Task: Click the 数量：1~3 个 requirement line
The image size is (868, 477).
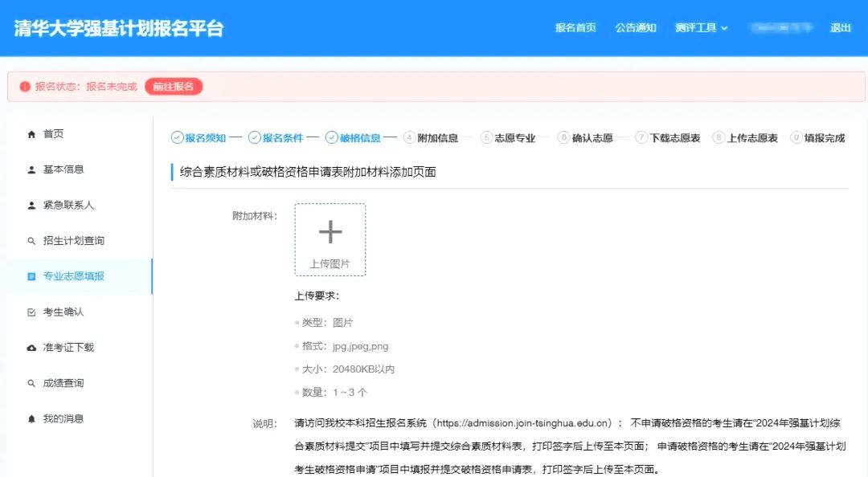Action: (x=335, y=393)
